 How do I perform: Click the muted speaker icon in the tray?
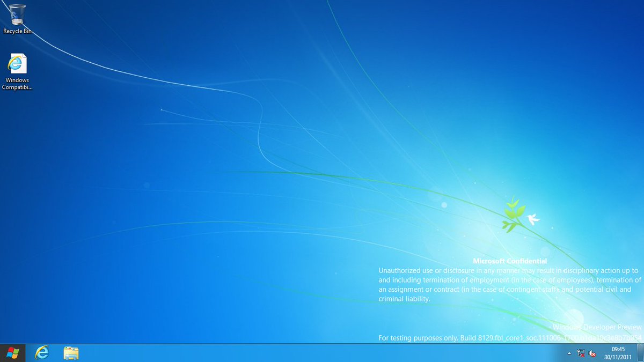tap(592, 353)
